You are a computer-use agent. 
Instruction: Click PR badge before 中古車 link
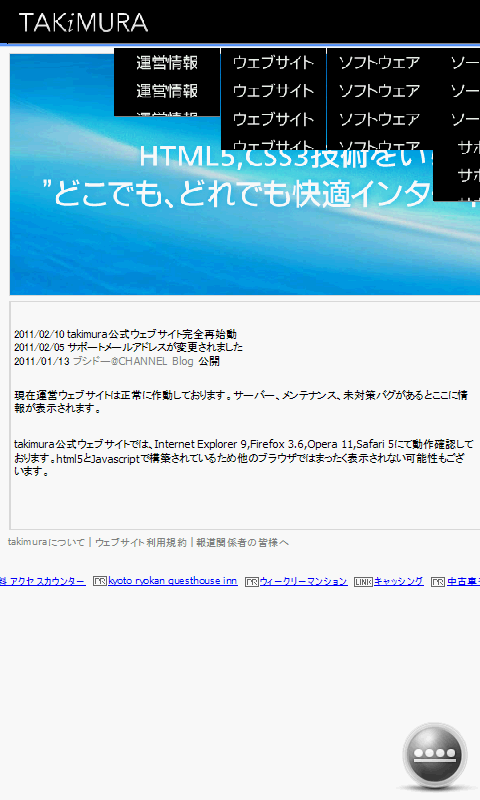[438, 582]
